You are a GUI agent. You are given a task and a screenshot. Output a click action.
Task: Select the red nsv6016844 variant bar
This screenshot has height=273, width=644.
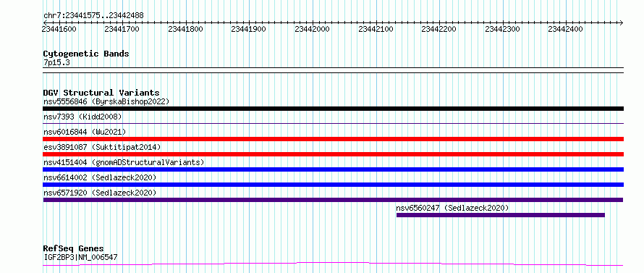click(x=333, y=139)
